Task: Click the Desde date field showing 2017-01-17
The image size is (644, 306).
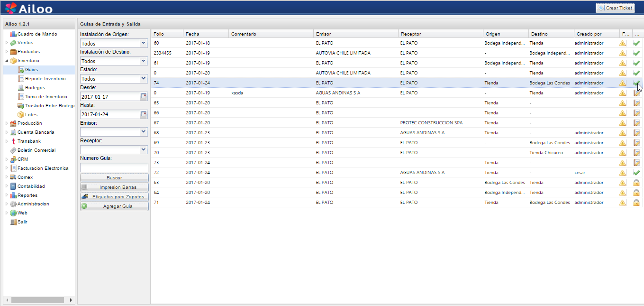Action: 110,96
